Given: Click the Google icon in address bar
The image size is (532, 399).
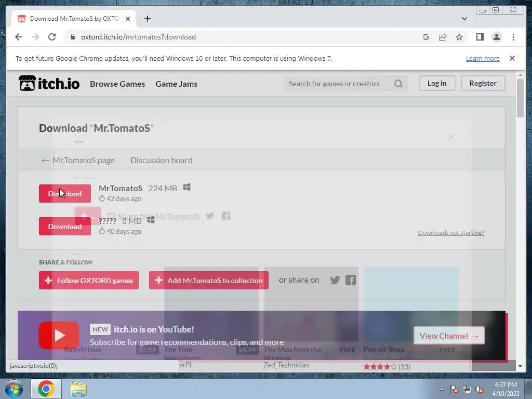Looking at the screenshot, I should [426, 37].
